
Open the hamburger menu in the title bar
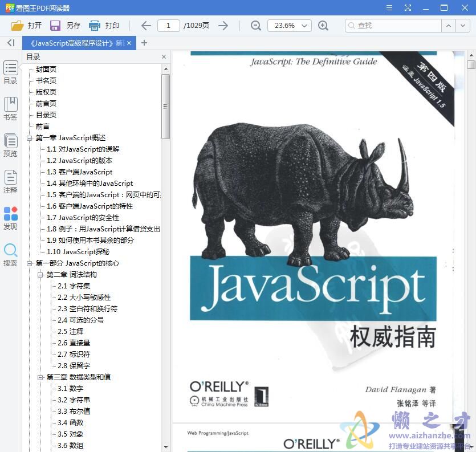coord(390,8)
